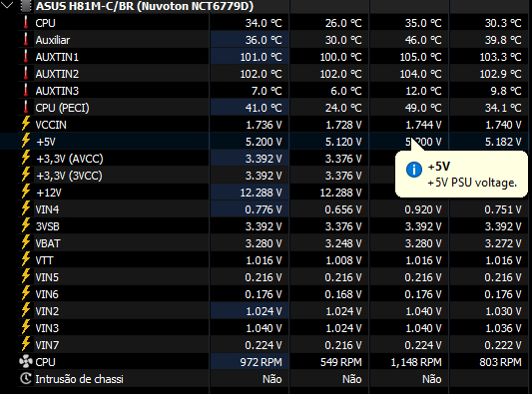Select the +5V voltage label

(x=46, y=142)
